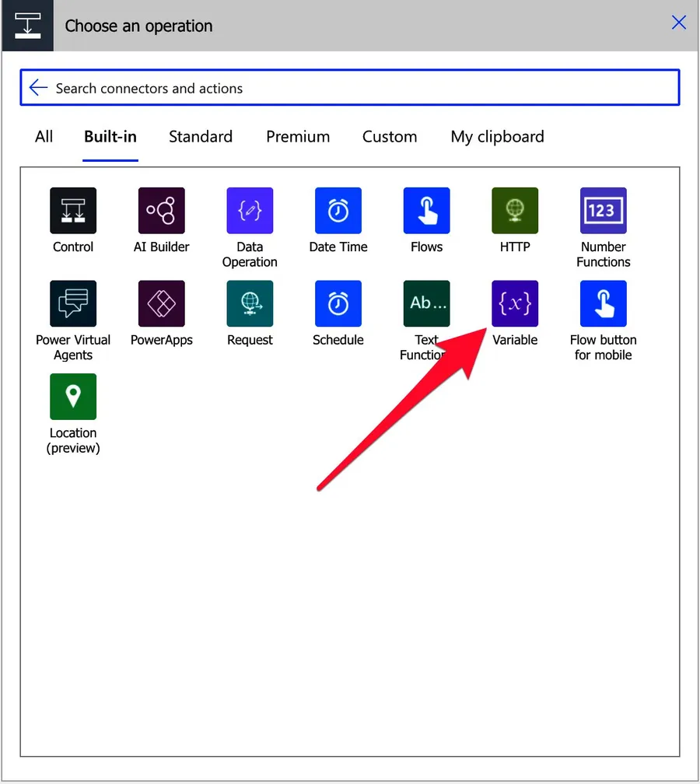The height and width of the screenshot is (784, 700).
Task: Switch to the All tab
Action: pyautogui.click(x=44, y=137)
